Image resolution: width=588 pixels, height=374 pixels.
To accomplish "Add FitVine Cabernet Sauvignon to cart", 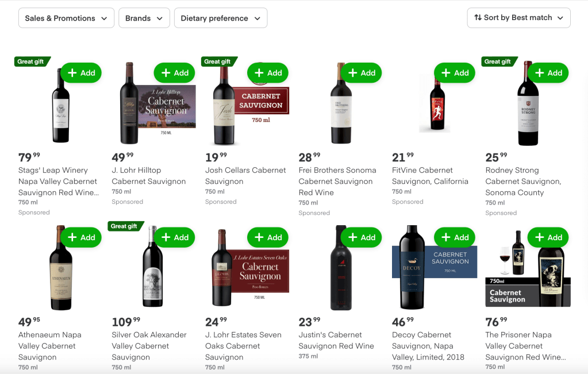I will point(455,72).
